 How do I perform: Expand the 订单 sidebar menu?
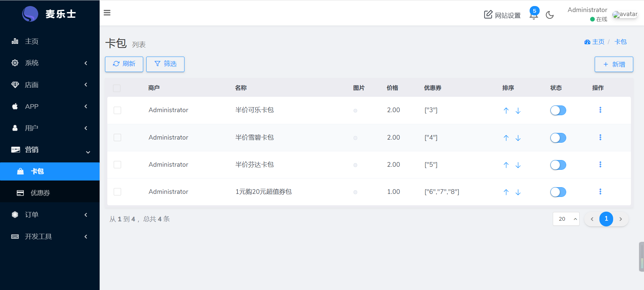[x=50, y=215]
